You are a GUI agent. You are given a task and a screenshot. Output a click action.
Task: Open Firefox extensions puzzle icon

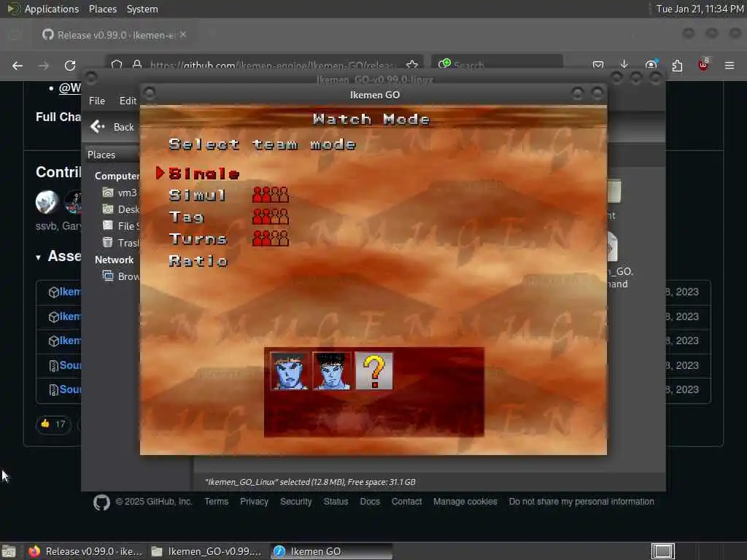(677, 65)
